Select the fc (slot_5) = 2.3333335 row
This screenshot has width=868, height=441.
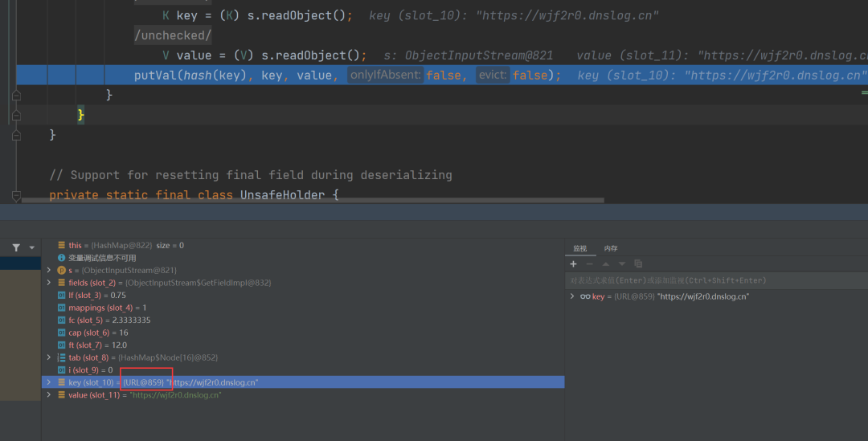pos(303,320)
